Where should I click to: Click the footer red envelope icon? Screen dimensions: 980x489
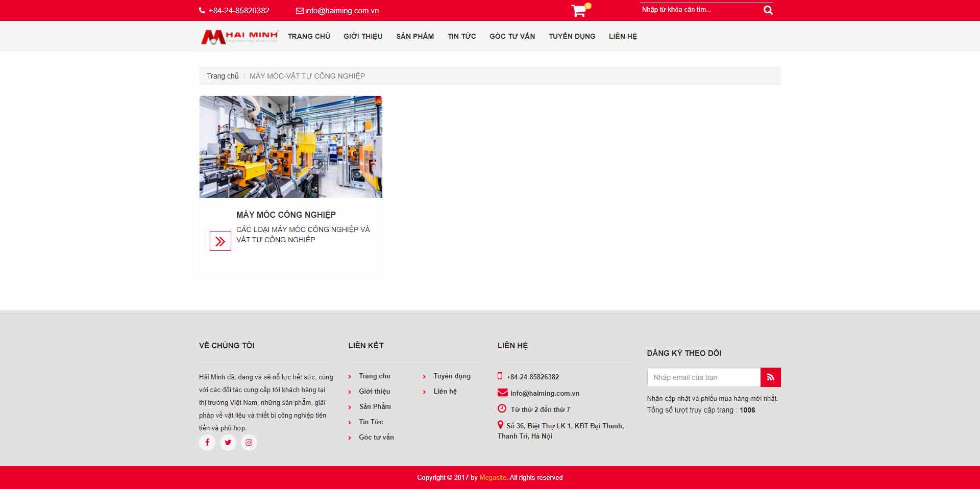503,393
